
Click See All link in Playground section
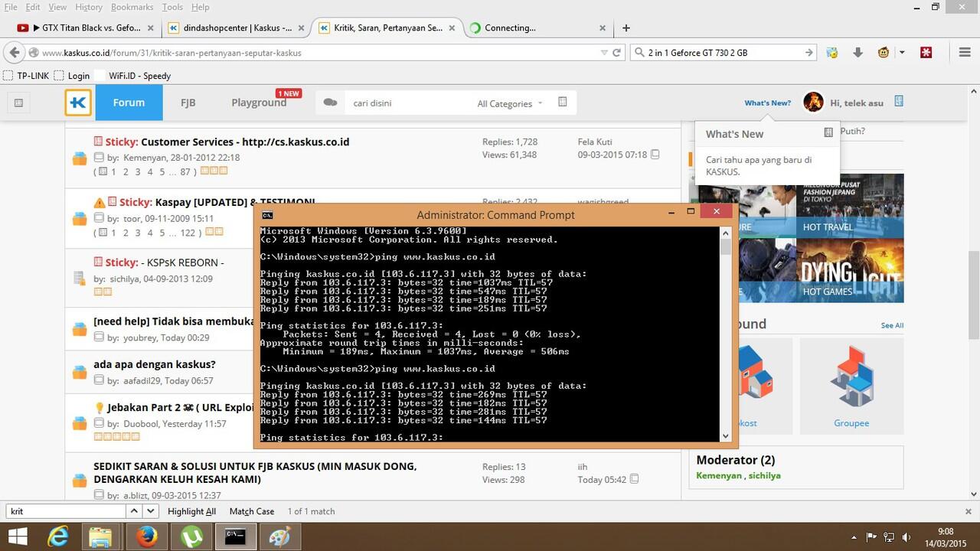coord(892,325)
